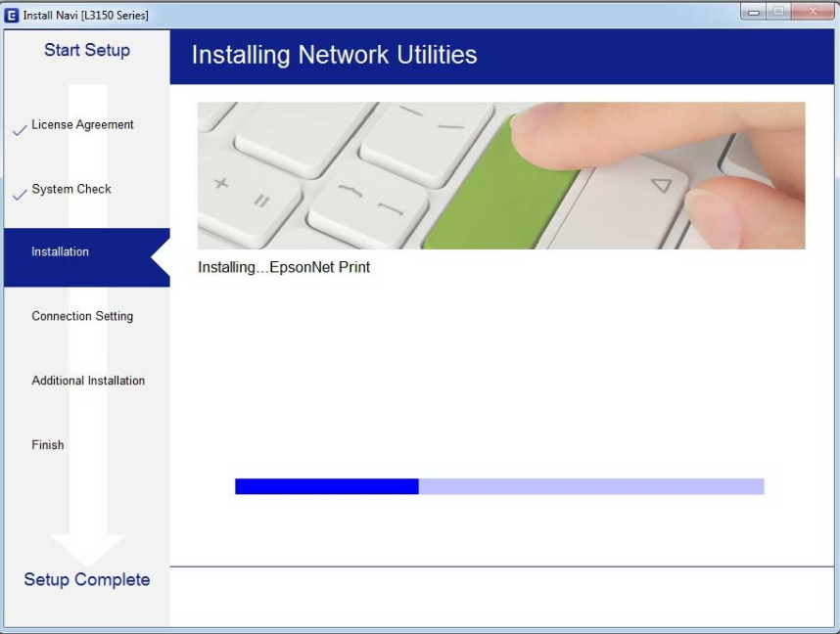Viewport: 840px width, 634px height.
Task: Go to the Additional Installation step
Action: coord(88,381)
